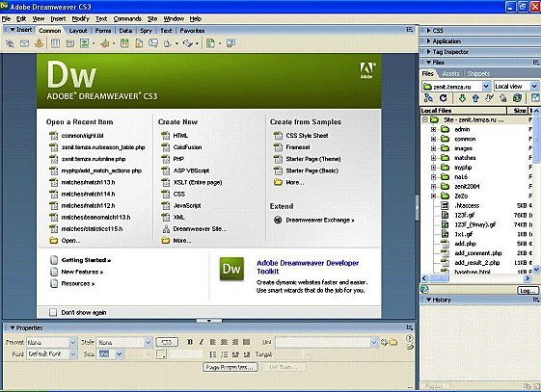Synchronize files with the remote site
The width and height of the screenshot is (541, 392).
[517, 98]
